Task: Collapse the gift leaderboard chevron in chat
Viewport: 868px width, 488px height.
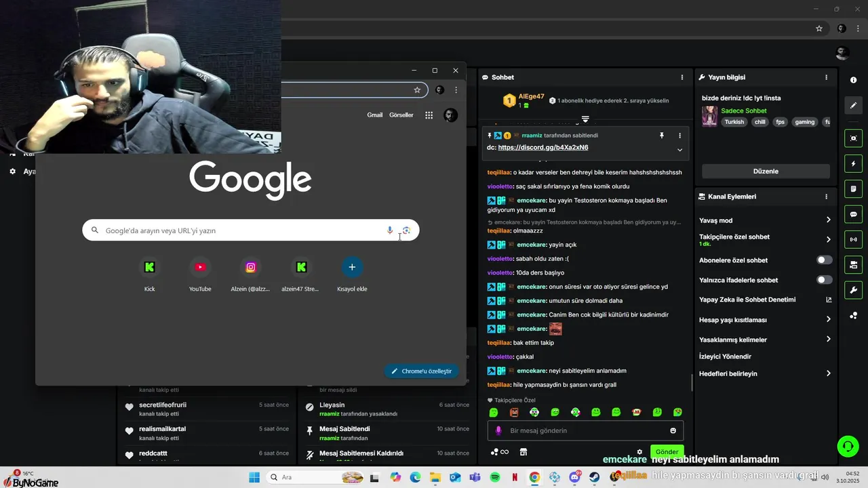Action: pos(585,119)
